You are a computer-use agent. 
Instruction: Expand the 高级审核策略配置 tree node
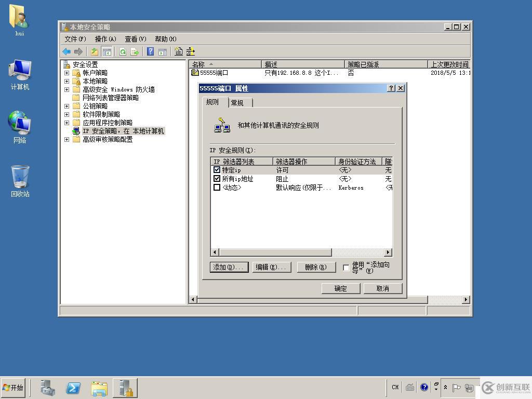[x=67, y=139]
